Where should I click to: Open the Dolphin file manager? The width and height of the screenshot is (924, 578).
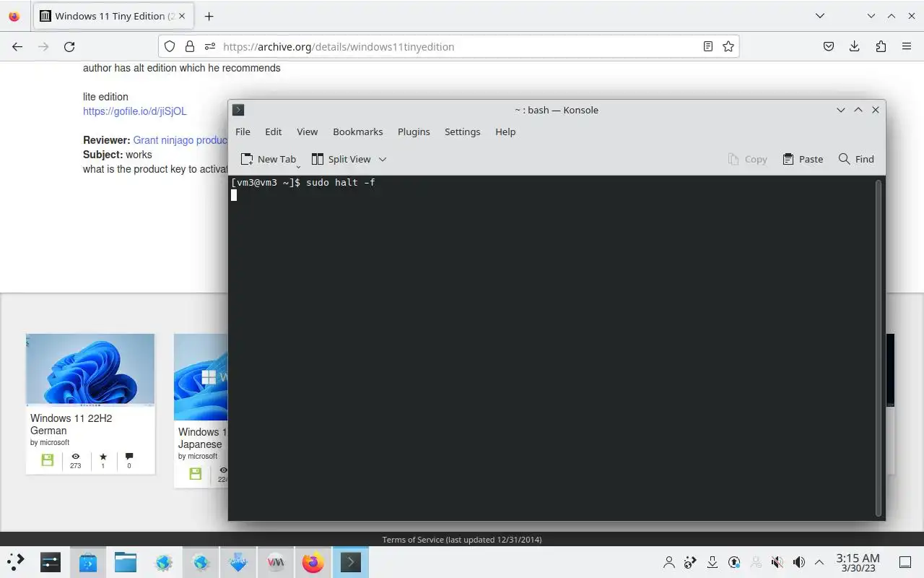click(x=126, y=562)
